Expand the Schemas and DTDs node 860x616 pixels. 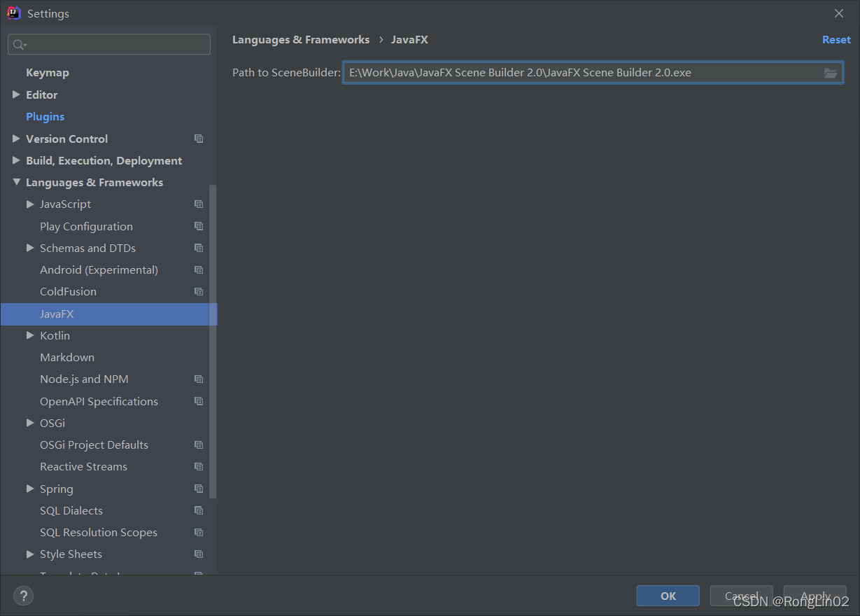point(30,248)
